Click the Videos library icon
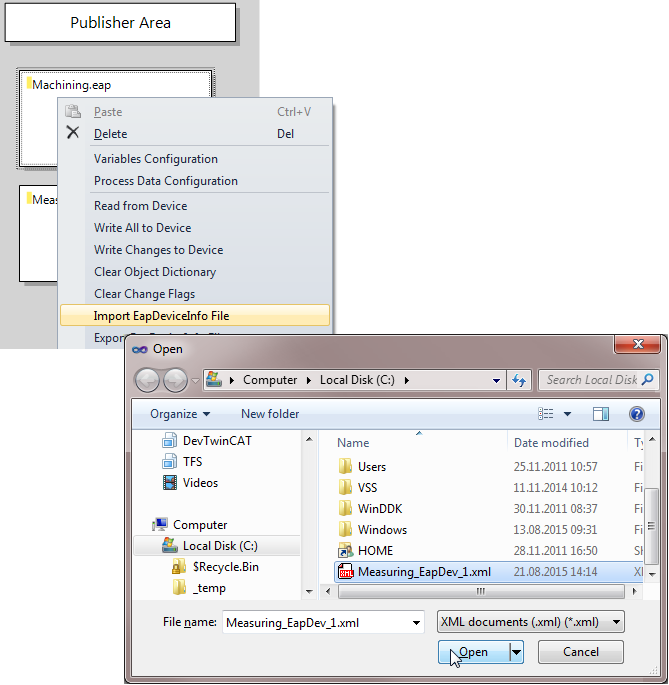This screenshot has width=669, height=685. (170, 483)
